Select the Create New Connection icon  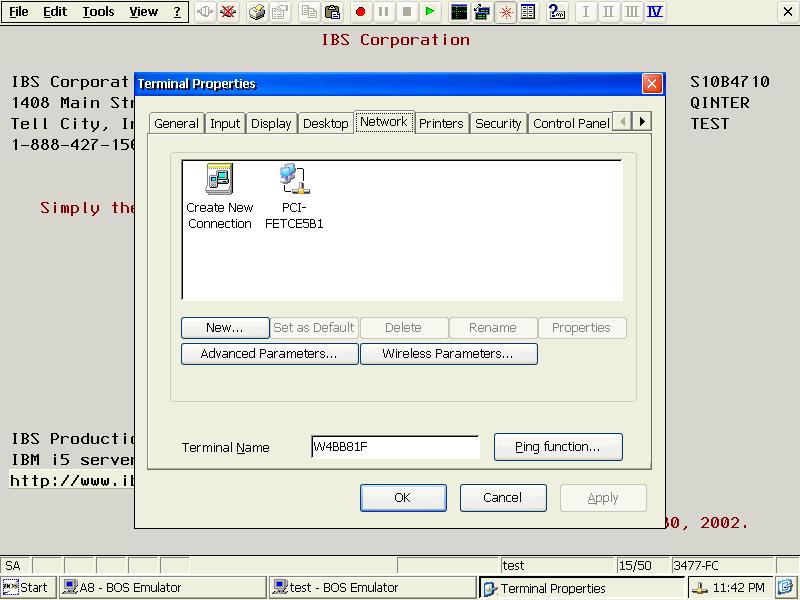click(219, 196)
